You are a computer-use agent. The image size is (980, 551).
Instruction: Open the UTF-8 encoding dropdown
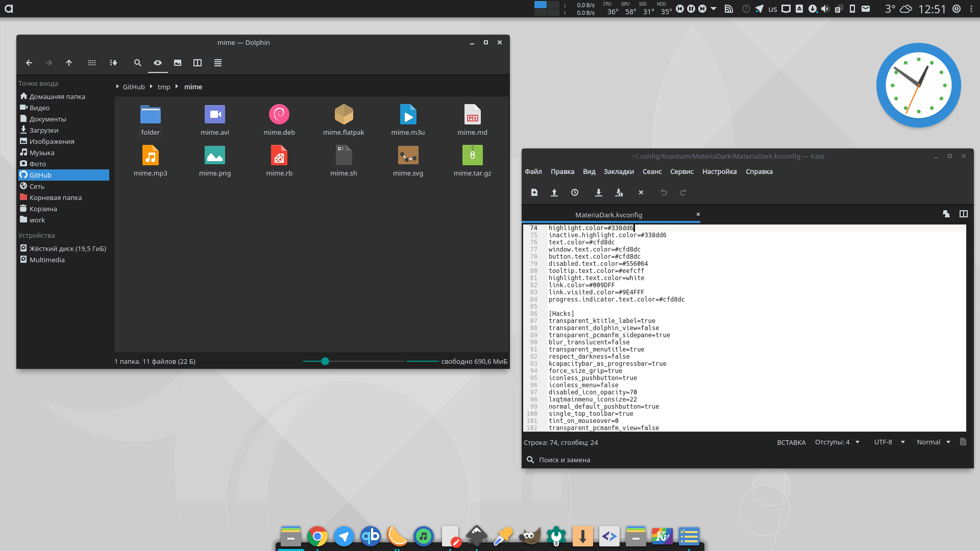tap(889, 442)
